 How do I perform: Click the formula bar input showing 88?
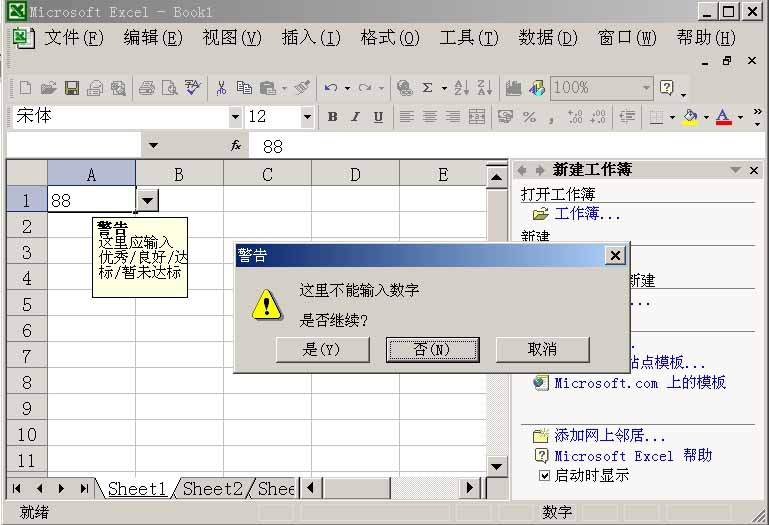point(380,146)
